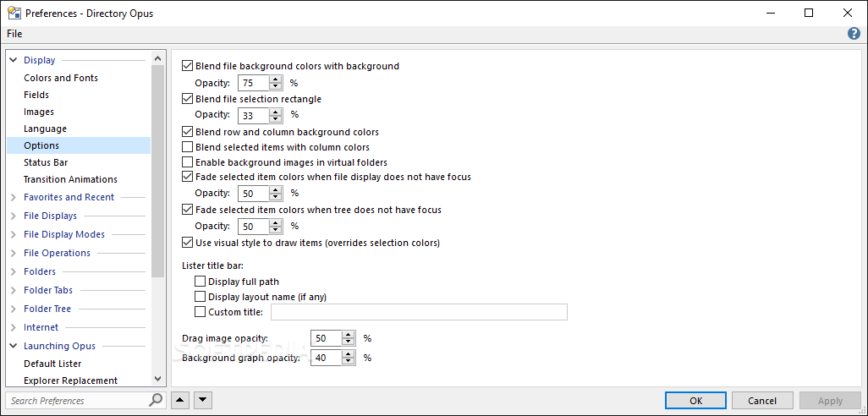Decrease tree fade opacity spinner

point(275,230)
